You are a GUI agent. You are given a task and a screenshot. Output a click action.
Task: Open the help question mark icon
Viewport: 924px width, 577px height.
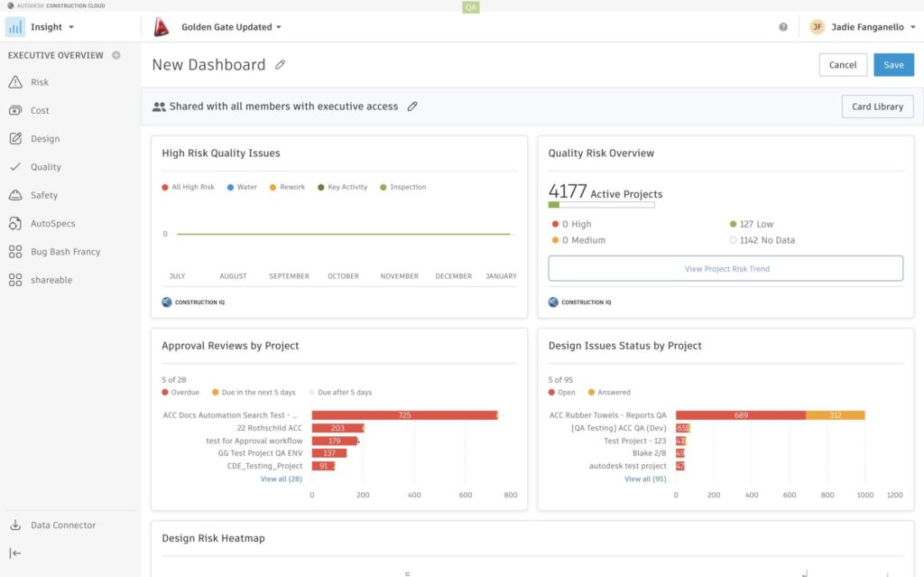click(x=783, y=27)
